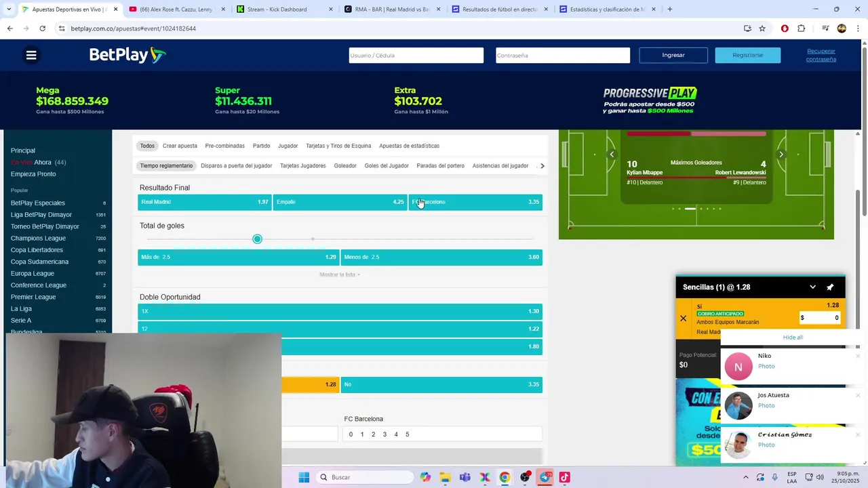This screenshot has height=488, width=868.
Task: Open Telegram from the taskbar
Action: 545,477
